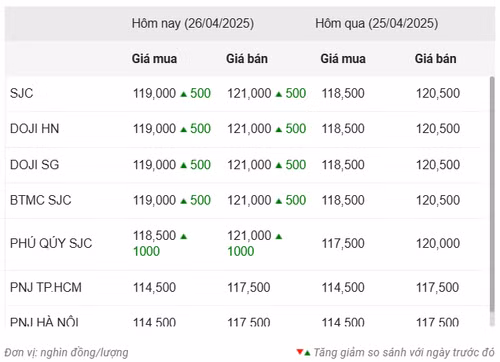Select the SJC row label

(x=21, y=93)
